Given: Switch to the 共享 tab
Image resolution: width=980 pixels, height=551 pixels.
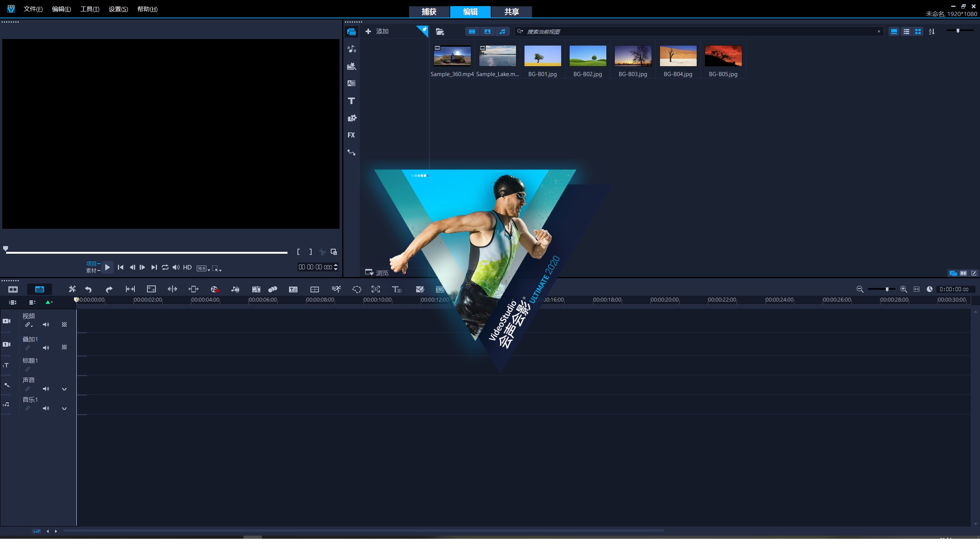Looking at the screenshot, I should 512,12.
